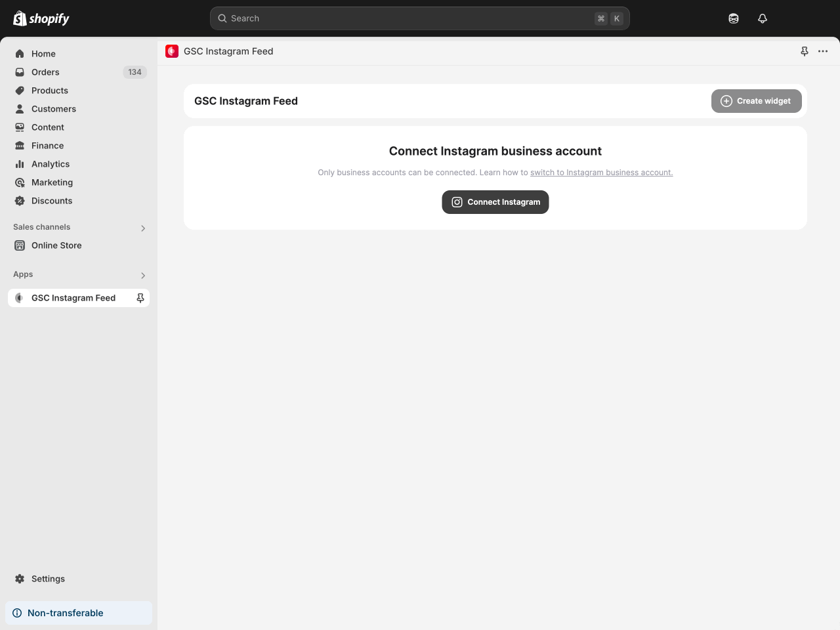Image resolution: width=840 pixels, height=630 pixels.
Task: Click the pin icon in app header
Action: [x=805, y=51]
